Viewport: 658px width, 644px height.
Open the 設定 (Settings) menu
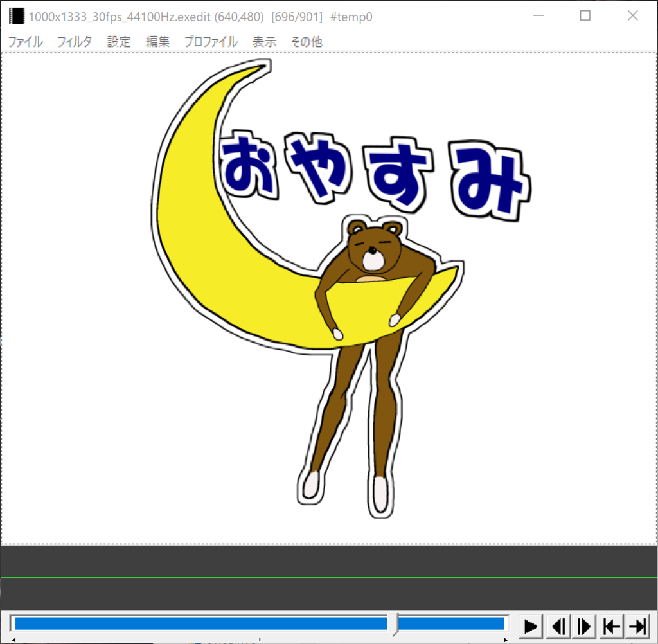tap(118, 41)
